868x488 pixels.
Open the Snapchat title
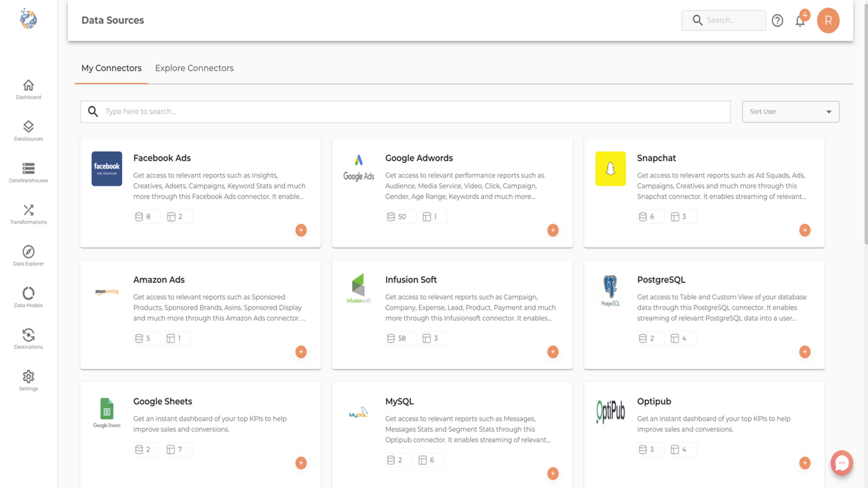[x=656, y=158]
